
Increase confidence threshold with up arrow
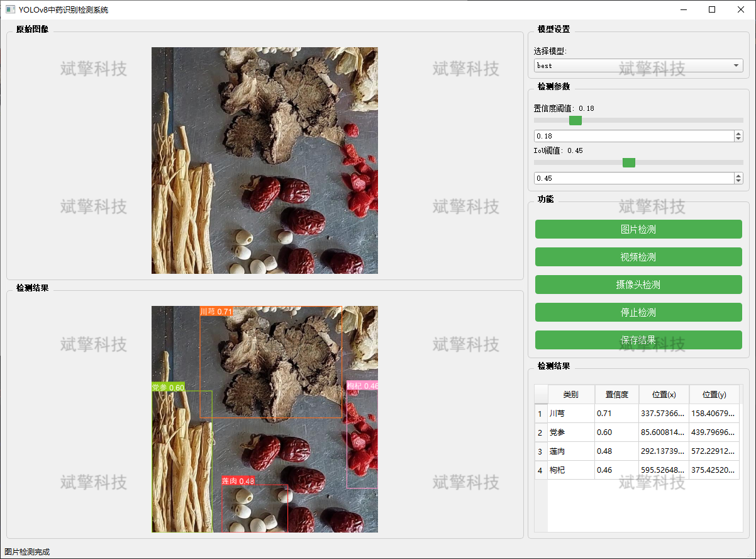[x=738, y=133]
